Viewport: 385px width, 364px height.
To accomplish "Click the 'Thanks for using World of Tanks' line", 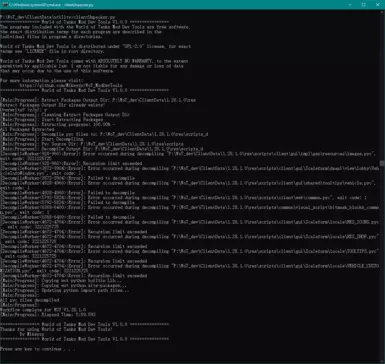I will click(56, 329).
